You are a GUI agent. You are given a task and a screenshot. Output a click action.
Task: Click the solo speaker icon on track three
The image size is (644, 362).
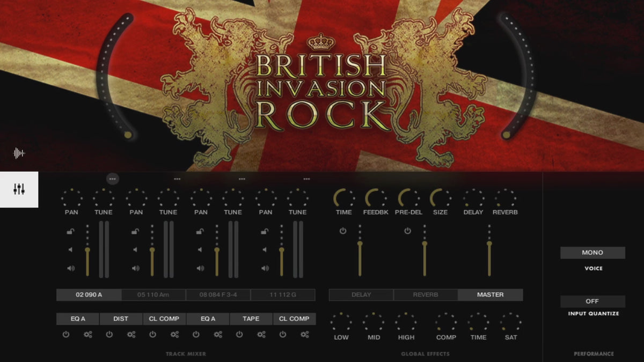coord(200,268)
